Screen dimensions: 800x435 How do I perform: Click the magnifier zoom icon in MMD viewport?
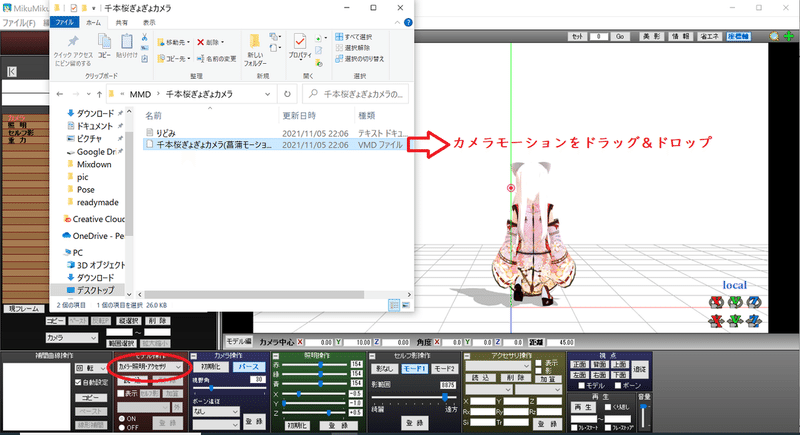tap(774, 36)
